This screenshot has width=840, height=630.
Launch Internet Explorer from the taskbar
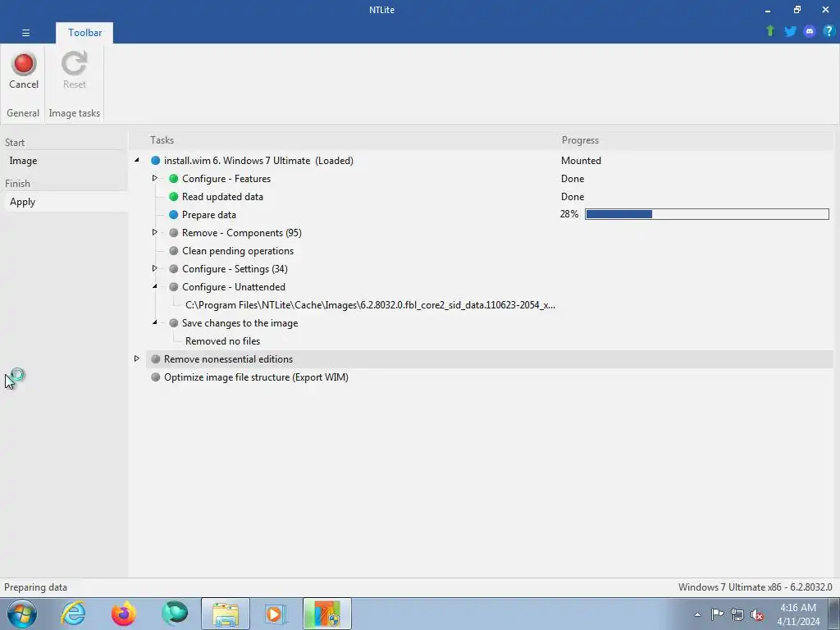pyautogui.click(x=73, y=614)
